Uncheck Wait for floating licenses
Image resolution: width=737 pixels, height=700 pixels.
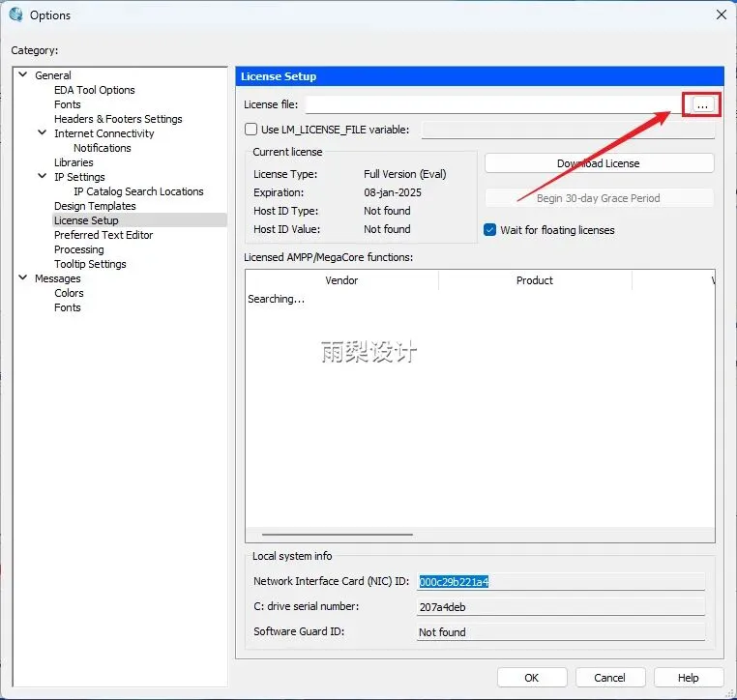(489, 230)
